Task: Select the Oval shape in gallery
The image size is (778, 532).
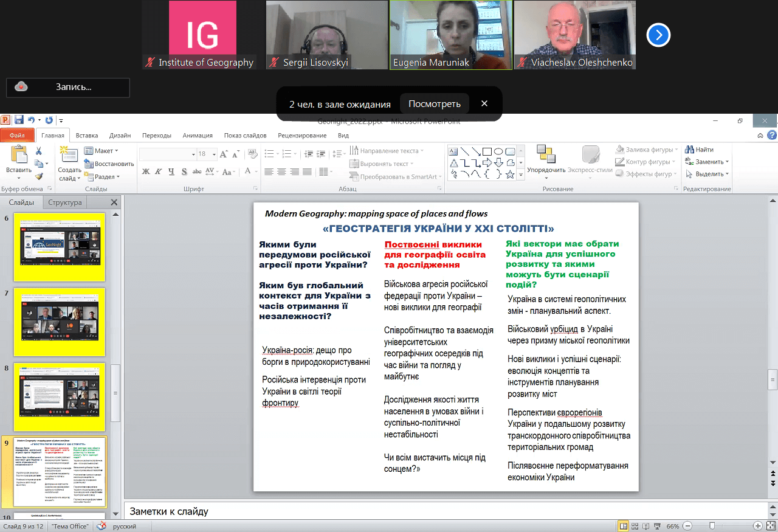Action: tap(498, 151)
